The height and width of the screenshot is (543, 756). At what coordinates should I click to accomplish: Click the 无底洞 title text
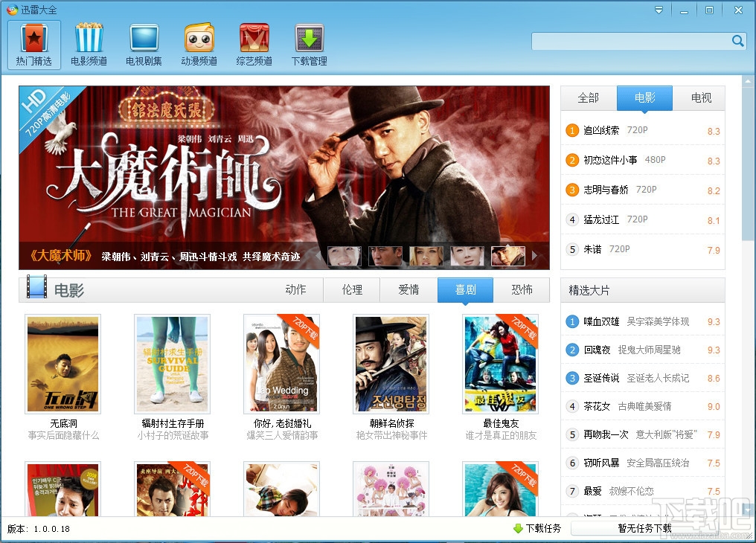pos(64,423)
